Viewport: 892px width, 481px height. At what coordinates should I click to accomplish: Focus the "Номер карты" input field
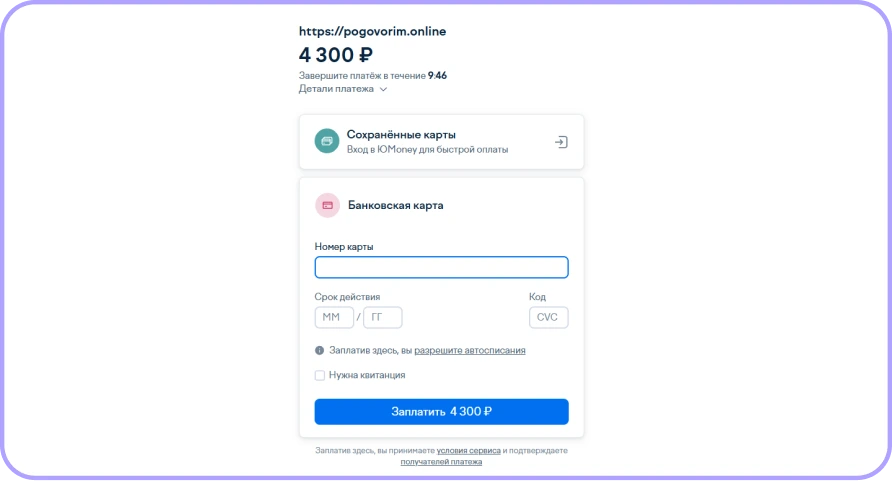441,267
